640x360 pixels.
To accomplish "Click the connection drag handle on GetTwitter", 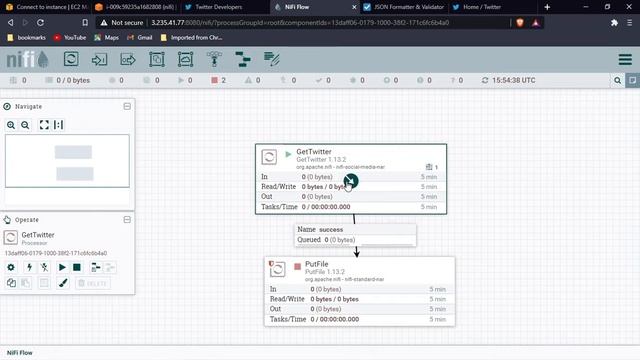I will [351, 181].
